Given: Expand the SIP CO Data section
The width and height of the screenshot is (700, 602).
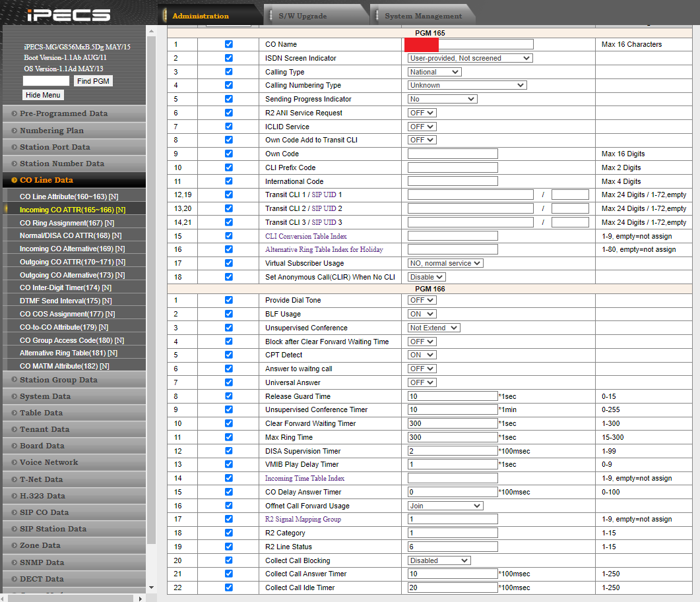Looking at the screenshot, I should pyautogui.click(x=44, y=512).
